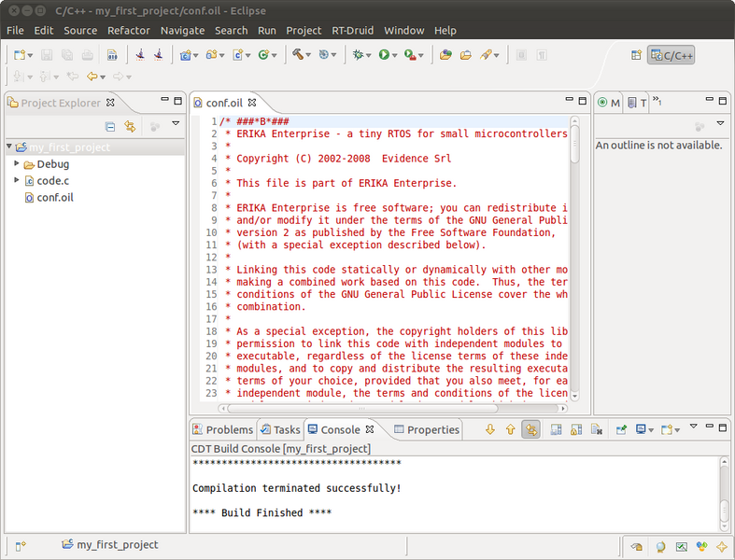Select code.c in Project Explorer
Image resolution: width=735 pixels, height=560 pixels.
coord(47,180)
